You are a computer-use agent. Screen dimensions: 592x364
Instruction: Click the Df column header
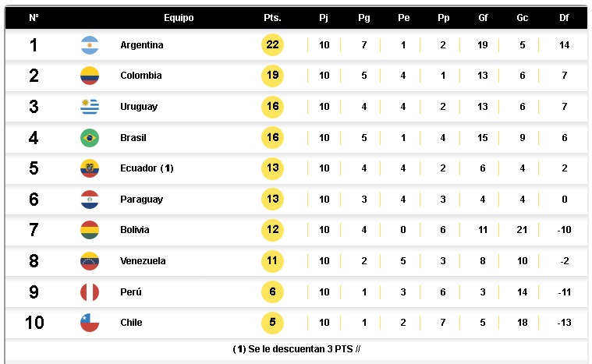click(564, 18)
